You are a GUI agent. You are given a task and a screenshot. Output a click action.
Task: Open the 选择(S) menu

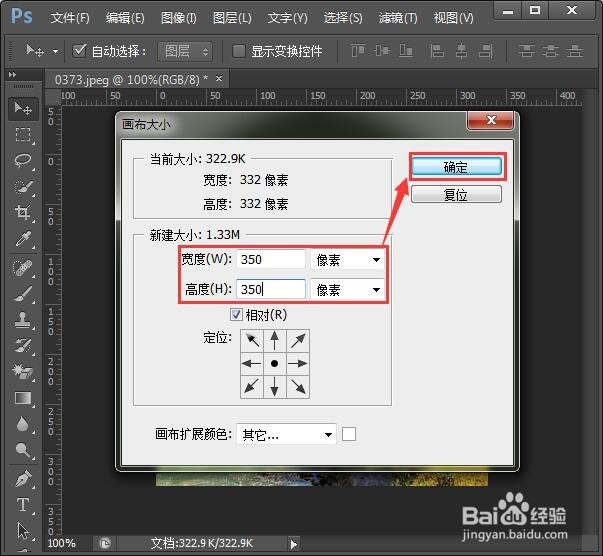(343, 18)
